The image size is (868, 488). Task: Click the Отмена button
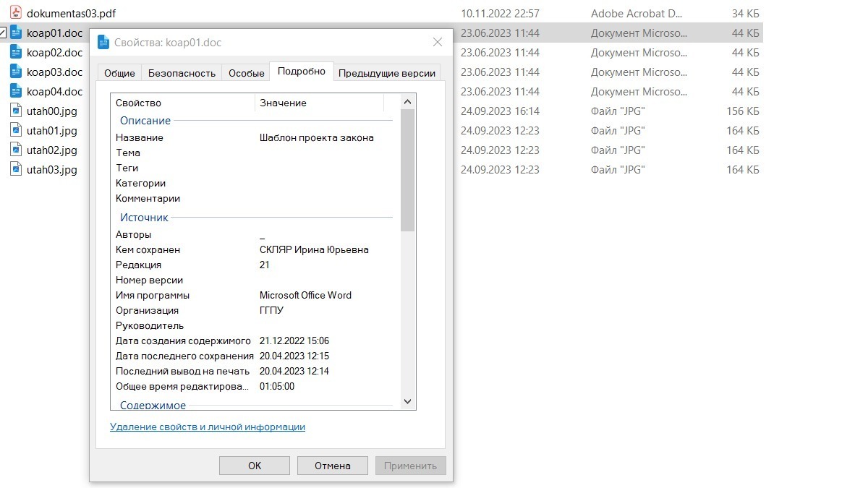[332, 466]
